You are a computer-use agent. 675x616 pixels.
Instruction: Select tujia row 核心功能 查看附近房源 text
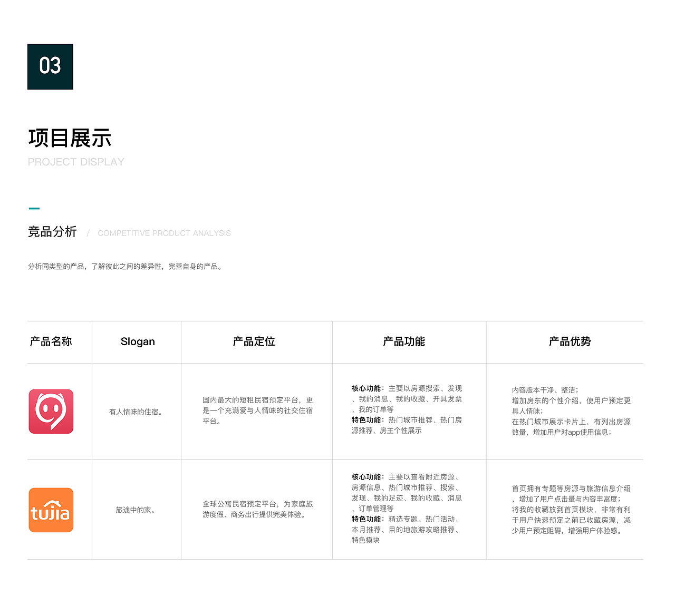[407, 493]
